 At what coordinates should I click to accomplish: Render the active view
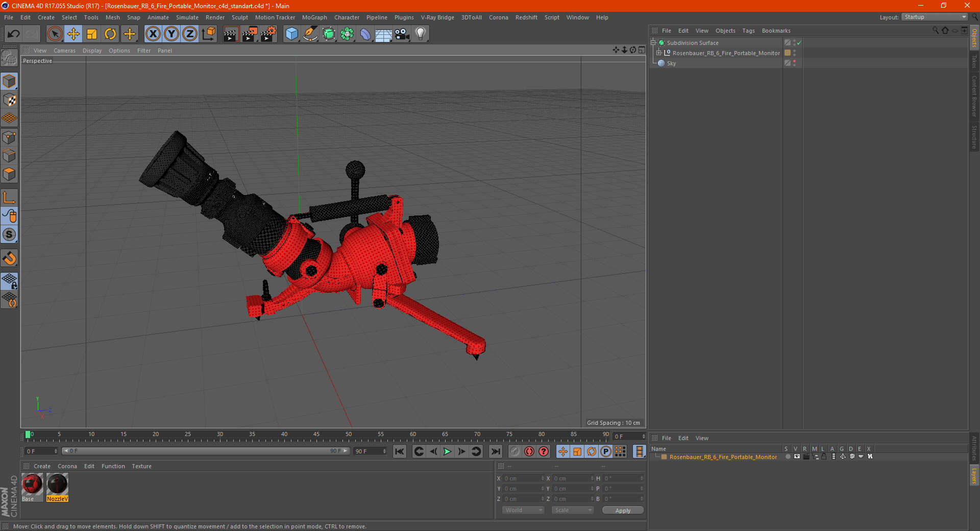pos(231,34)
